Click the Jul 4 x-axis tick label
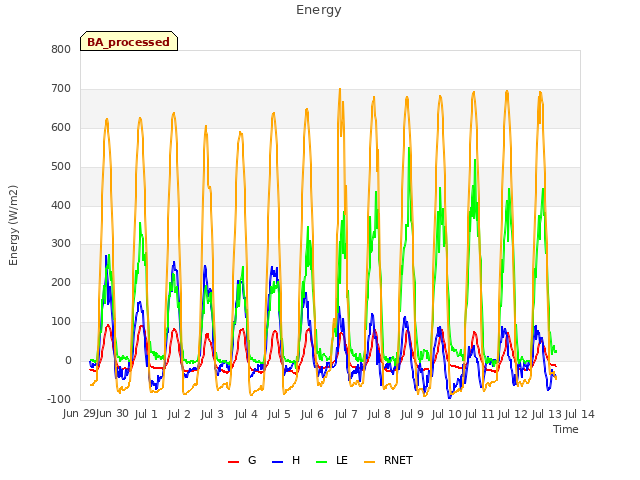The height and width of the screenshot is (480, 640). point(246,414)
